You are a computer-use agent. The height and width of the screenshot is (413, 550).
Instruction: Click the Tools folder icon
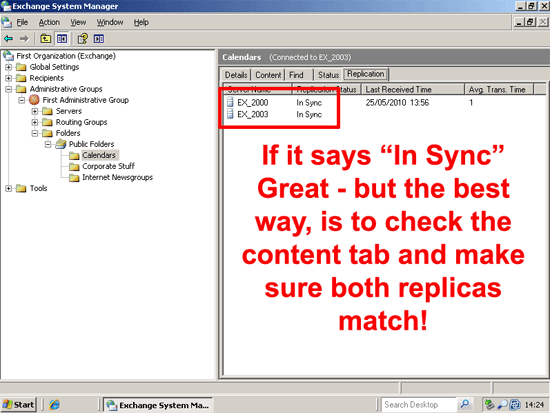[21, 188]
